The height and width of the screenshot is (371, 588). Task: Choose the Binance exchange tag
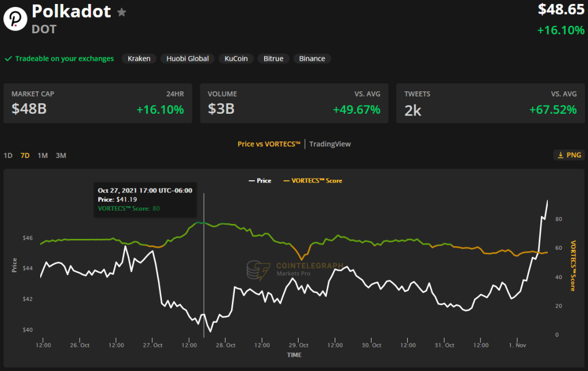pyautogui.click(x=312, y=59)
